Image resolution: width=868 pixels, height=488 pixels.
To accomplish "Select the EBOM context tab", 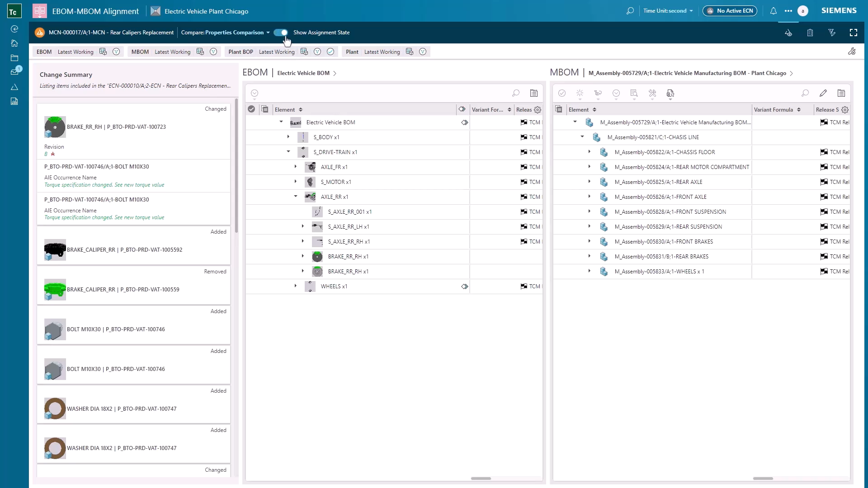I will [x=44, y=52].
